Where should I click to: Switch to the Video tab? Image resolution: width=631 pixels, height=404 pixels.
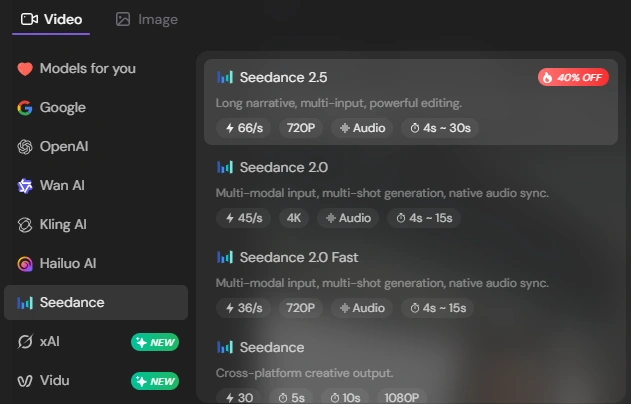coord(51,19)
